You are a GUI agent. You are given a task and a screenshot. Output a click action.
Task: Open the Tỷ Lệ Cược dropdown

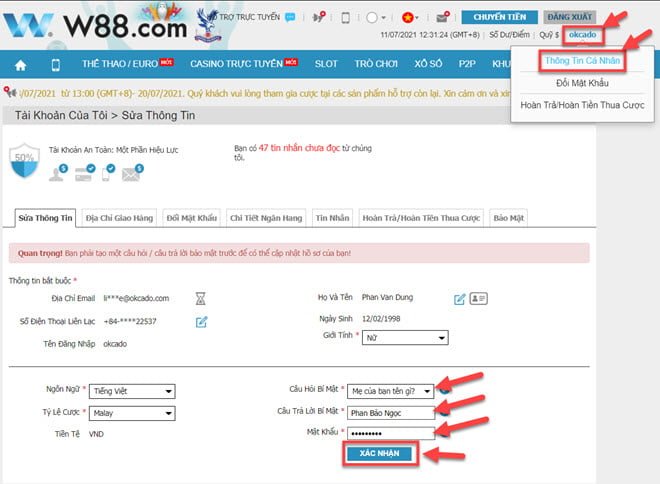(x=132, y=413)
